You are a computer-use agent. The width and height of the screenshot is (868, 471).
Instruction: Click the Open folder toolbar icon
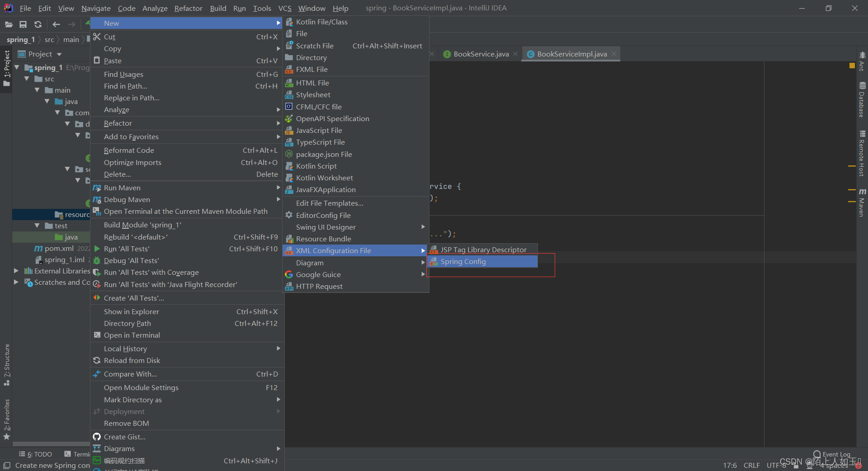pyautogui.click(x=9, y=24)
